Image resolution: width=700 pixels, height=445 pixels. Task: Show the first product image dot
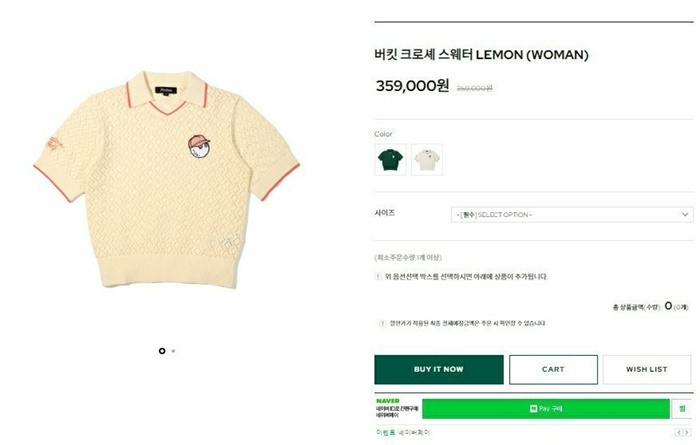click(x=162, y=351)
